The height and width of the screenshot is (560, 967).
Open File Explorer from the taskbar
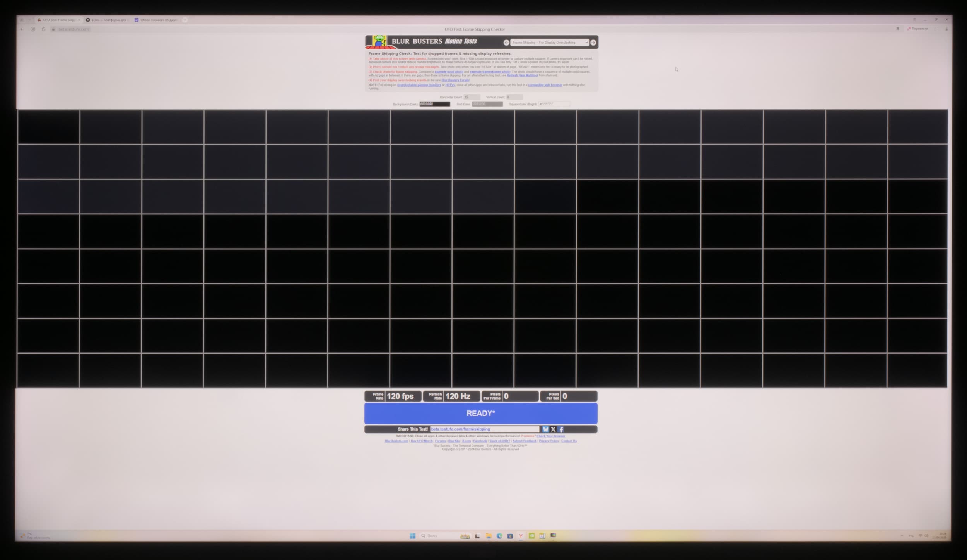(489, 536)
